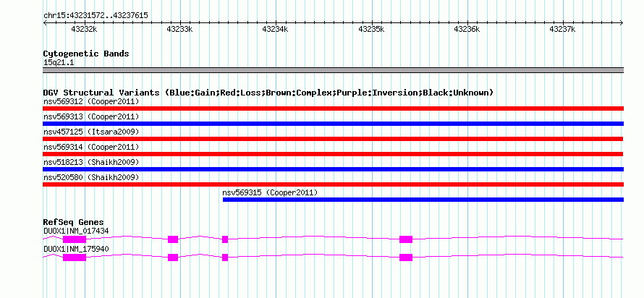Click the chr15:43231572..43237615 coordinate label

(96, 16)
